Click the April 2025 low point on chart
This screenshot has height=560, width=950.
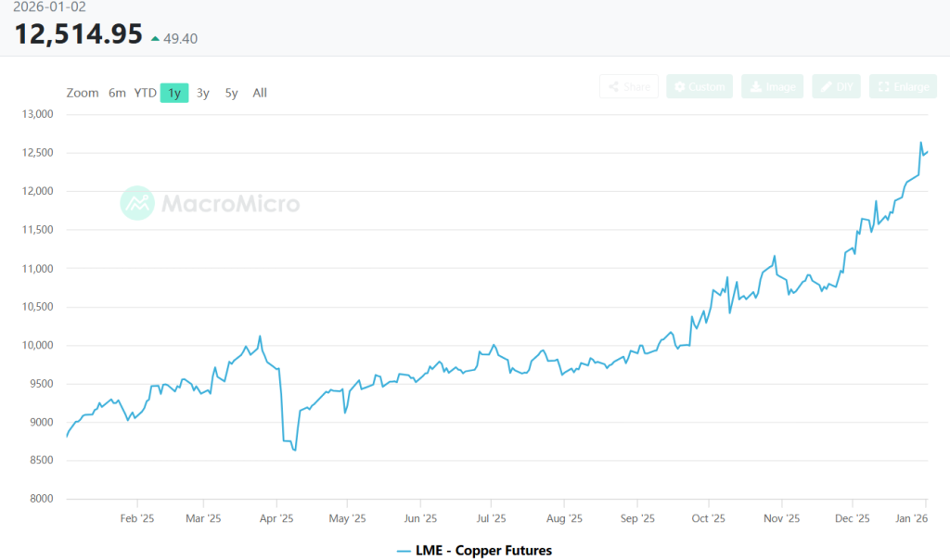294,450
